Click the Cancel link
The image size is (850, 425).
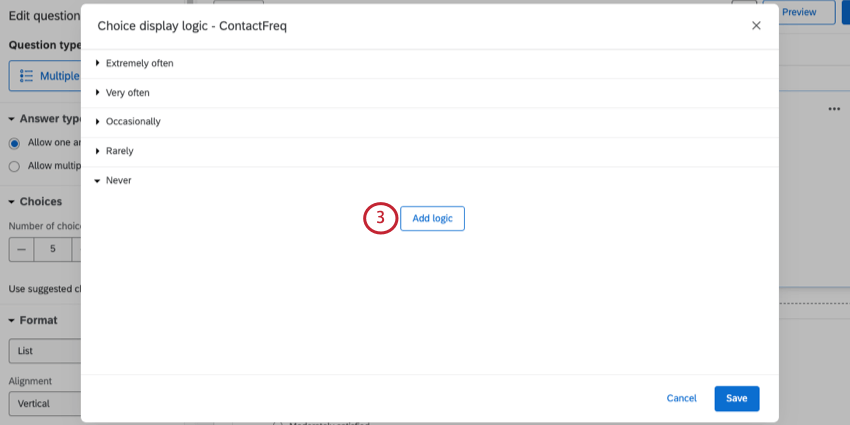[681, 398]
